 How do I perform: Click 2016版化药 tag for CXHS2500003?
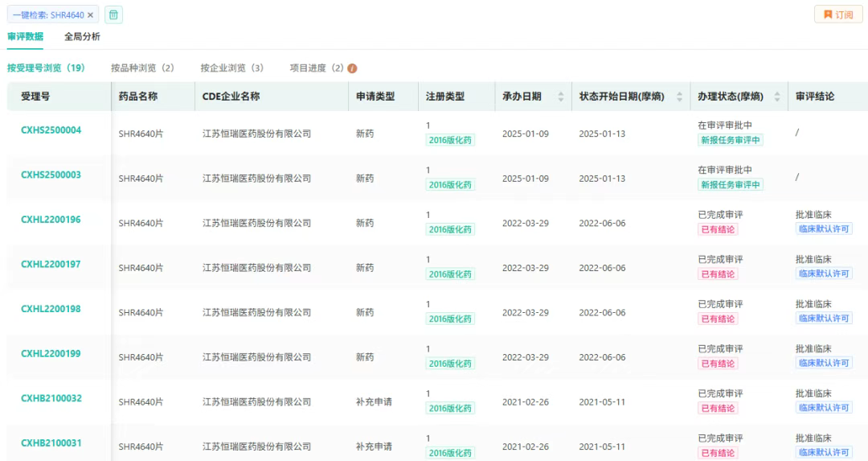tap(450, 185)
